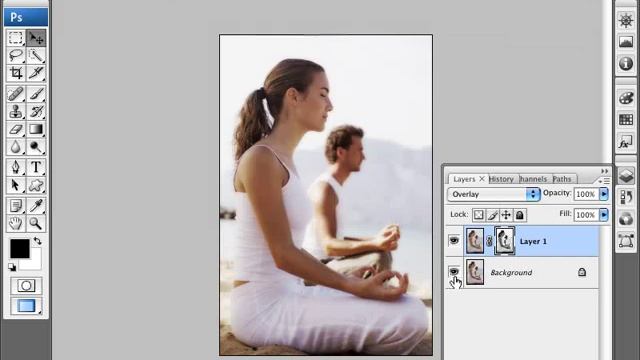Toggle lock position

(506, 215)
